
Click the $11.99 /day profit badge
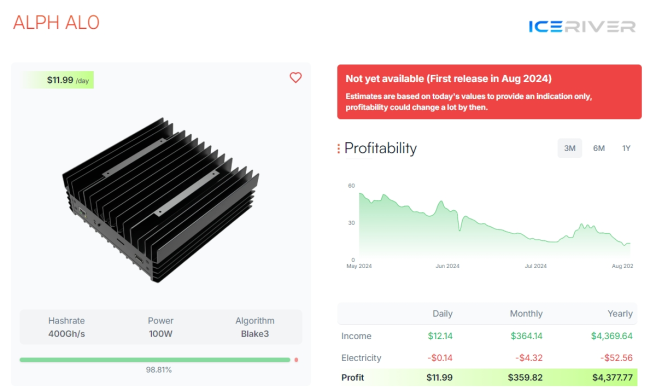58,80
